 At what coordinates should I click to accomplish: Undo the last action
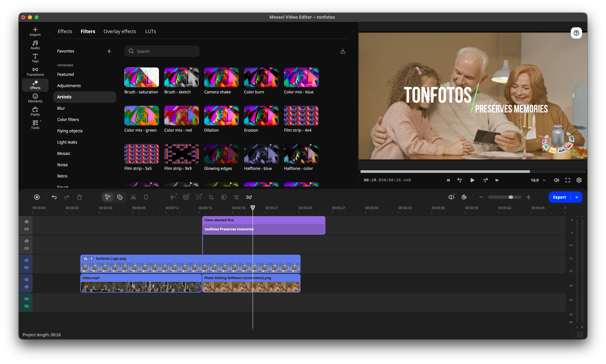coord(54,197)
